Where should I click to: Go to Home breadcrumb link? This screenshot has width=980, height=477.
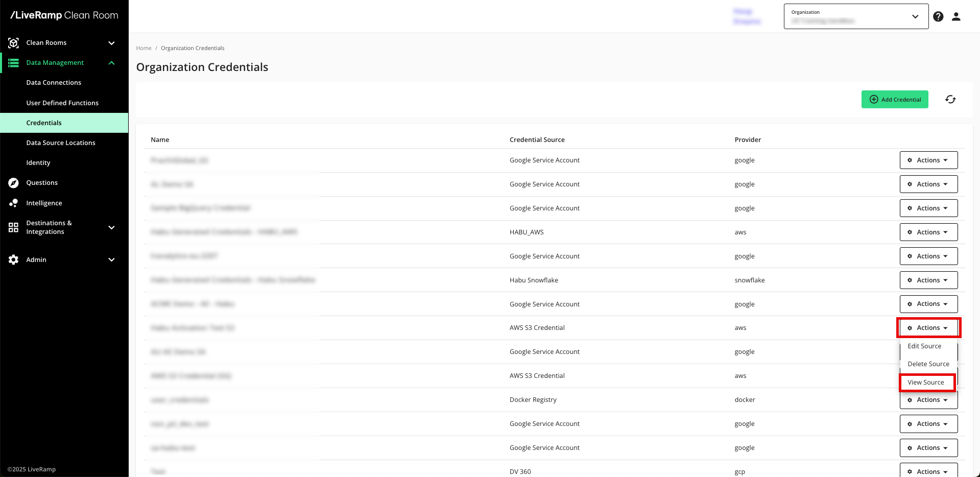pos(144,48)
